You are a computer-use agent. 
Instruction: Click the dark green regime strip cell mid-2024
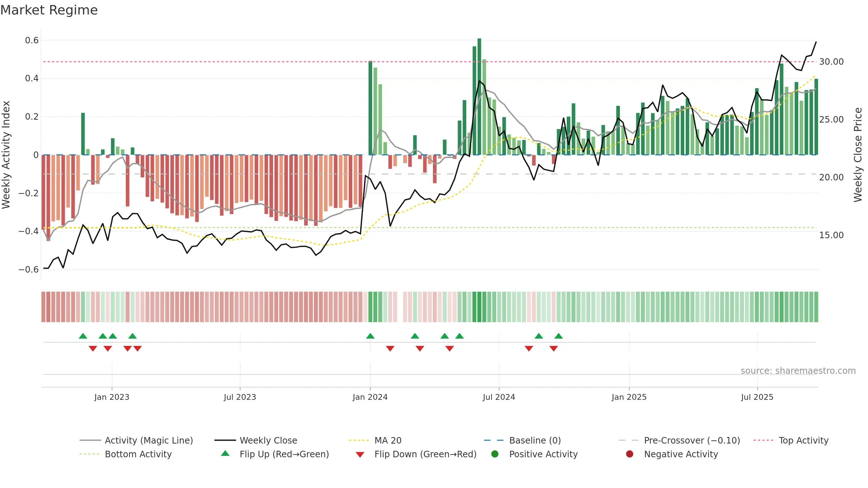(479, 307)
